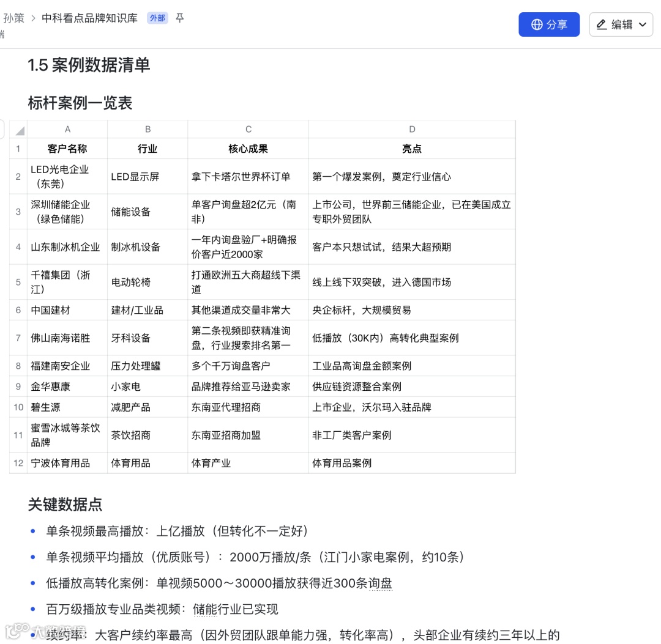Click the underlined word 储能 in bullet list
Image resolution: width=661 pixels, height=644 pixels.
coord(205,609)
